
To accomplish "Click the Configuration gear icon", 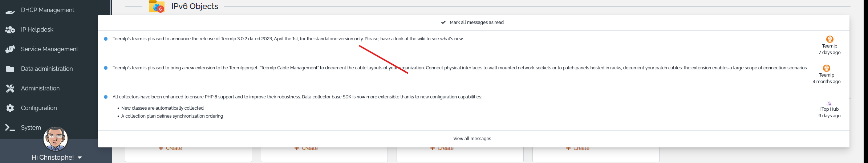I will 10,108.
